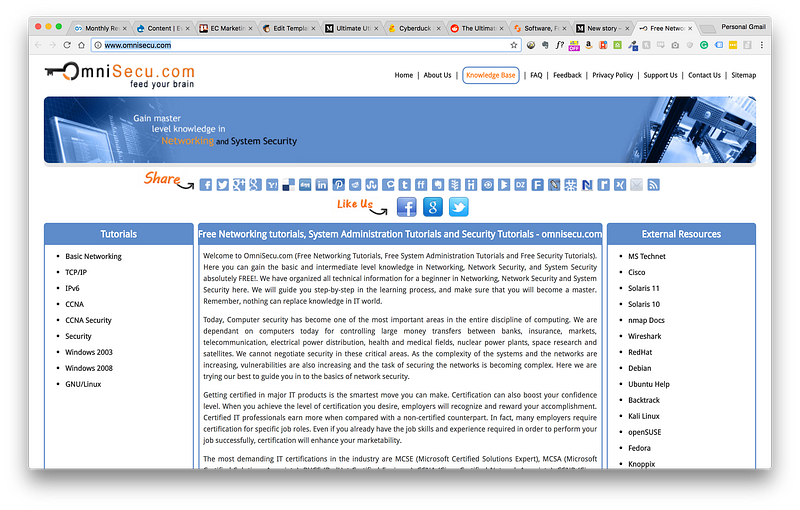Go to browser home page icon

click(81, 45)
